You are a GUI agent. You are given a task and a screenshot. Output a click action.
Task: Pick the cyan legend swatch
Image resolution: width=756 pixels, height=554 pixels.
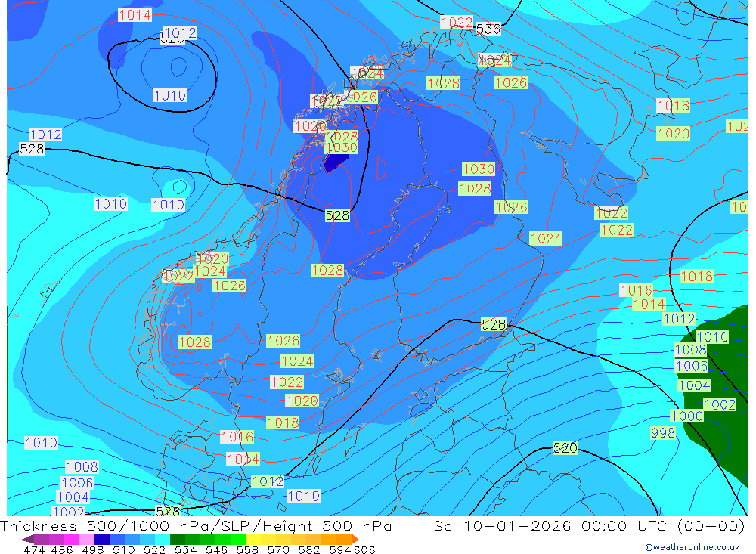(x=163, y=539)
